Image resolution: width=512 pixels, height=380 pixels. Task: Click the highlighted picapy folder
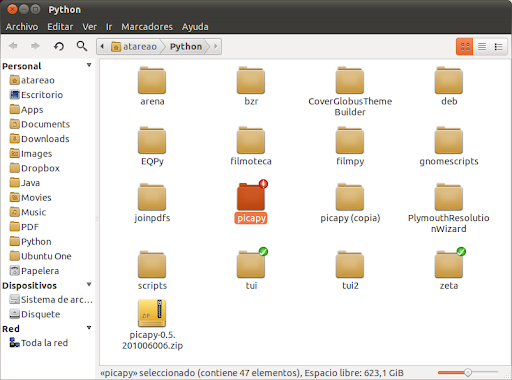251,203
